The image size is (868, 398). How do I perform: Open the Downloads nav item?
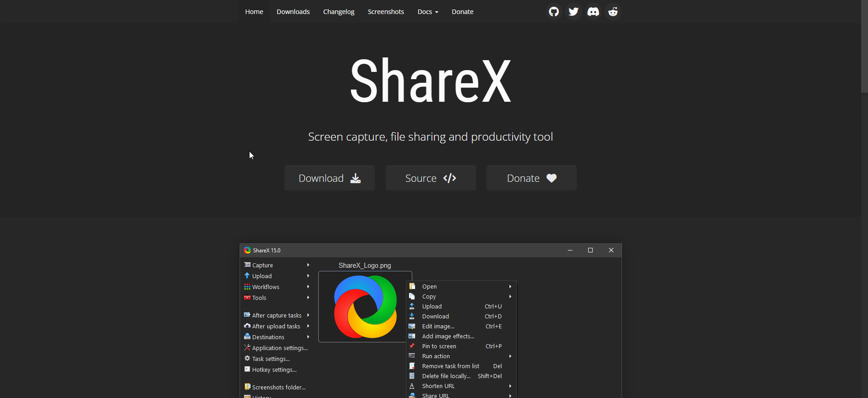(x=293, y=12)
